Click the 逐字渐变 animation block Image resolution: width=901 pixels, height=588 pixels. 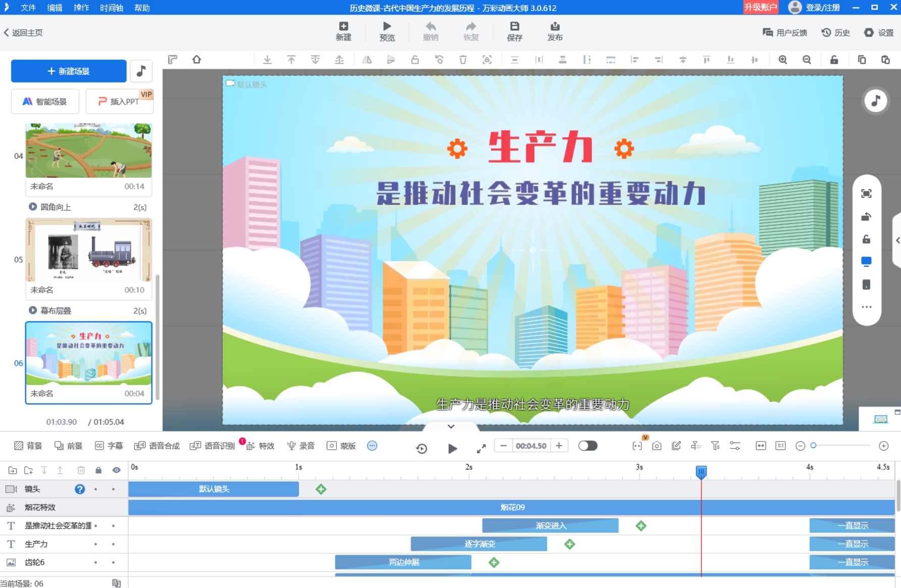[x=479, y=544]
